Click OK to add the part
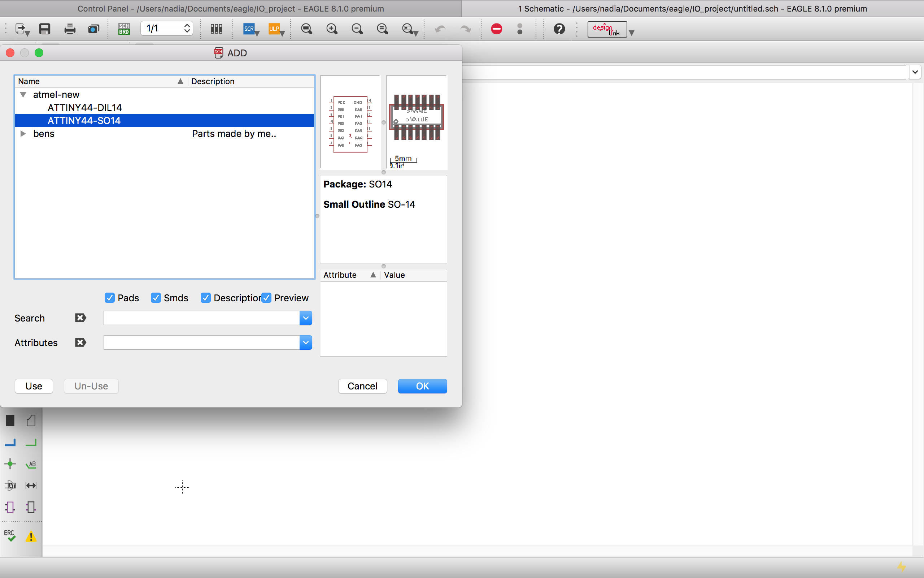This screenshot has width=924, height=578. (422, 386)
